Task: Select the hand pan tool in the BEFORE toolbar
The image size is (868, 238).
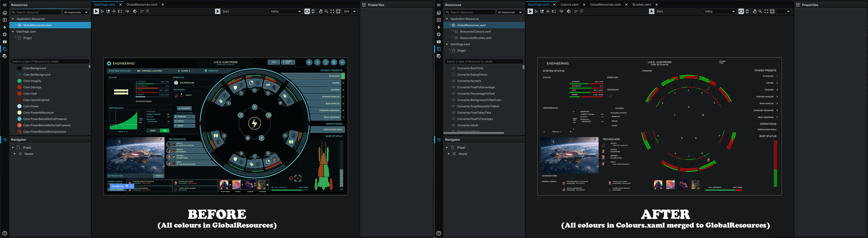Action: (321, 12)
